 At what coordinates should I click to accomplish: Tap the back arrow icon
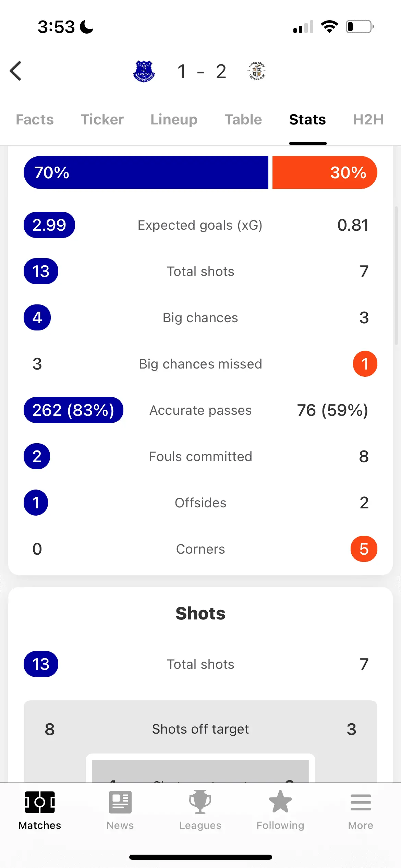tap(16, 71)
